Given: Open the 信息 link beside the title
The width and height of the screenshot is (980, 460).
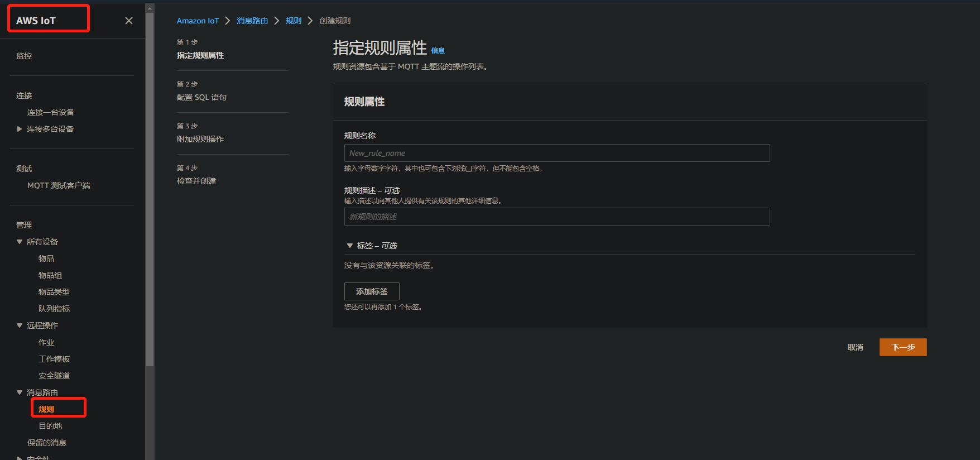Looking at the screenshot, I should [438, 51].
